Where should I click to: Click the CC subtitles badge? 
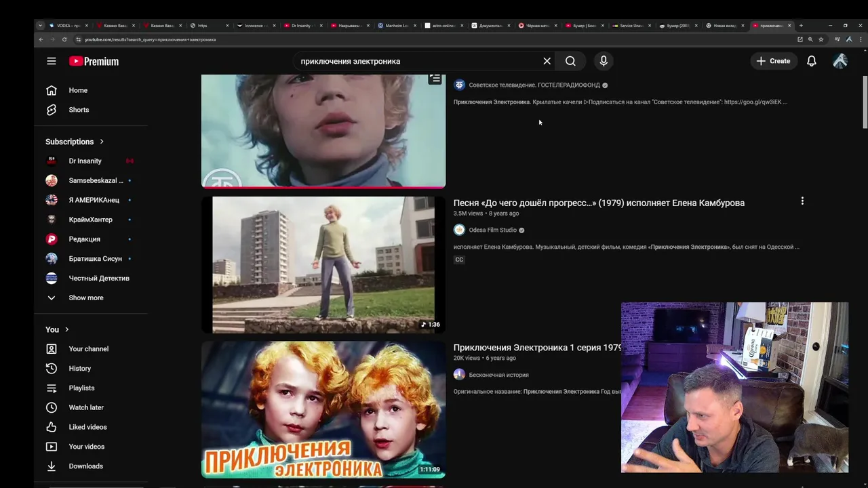pos(459,260)
